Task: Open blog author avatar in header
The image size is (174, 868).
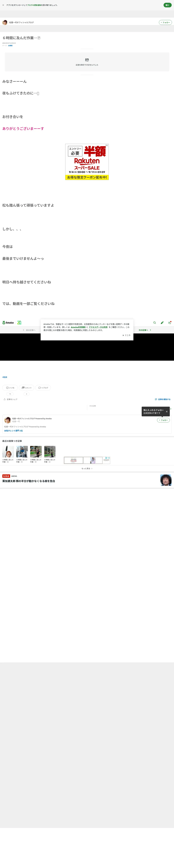Action: click(x=5, y=22)
